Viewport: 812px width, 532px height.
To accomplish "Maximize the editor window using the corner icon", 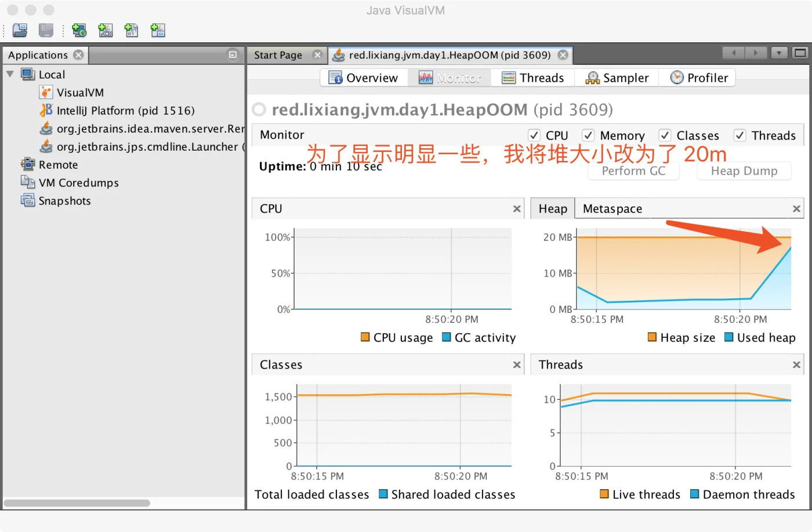I will click(800, 53).
